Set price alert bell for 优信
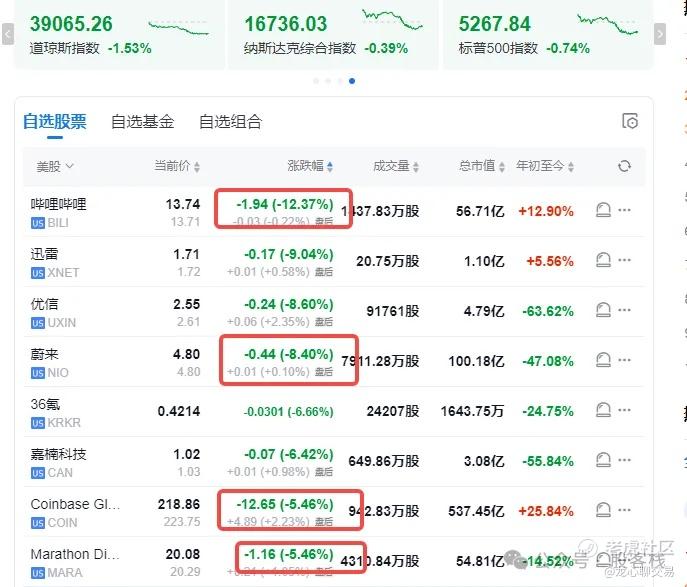 point(603,310)
